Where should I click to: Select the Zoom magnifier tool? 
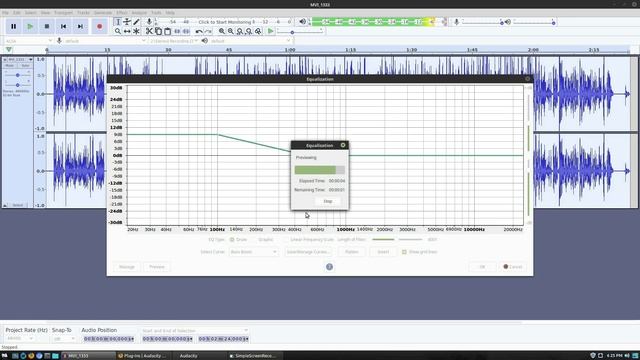tap(118, 31)
